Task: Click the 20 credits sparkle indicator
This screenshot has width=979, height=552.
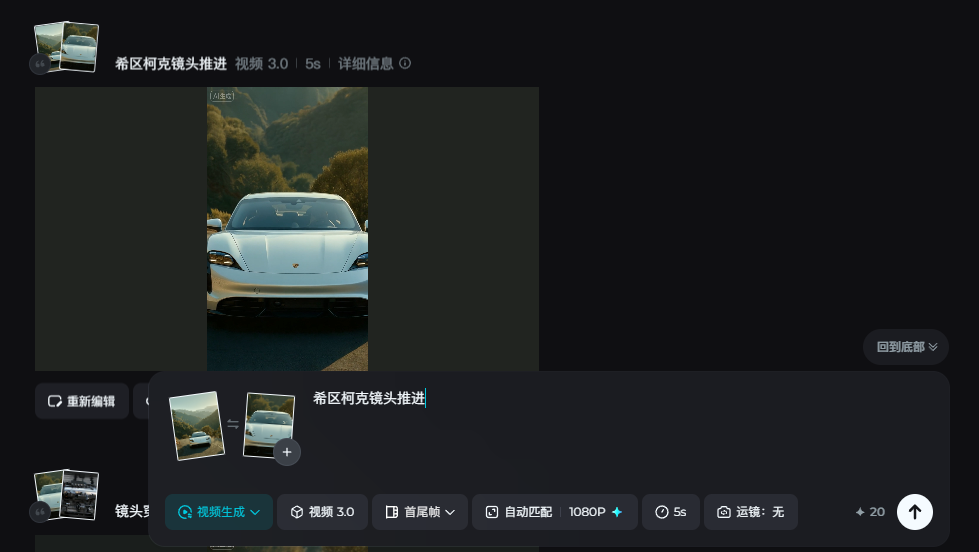Action: pos(870,512)
